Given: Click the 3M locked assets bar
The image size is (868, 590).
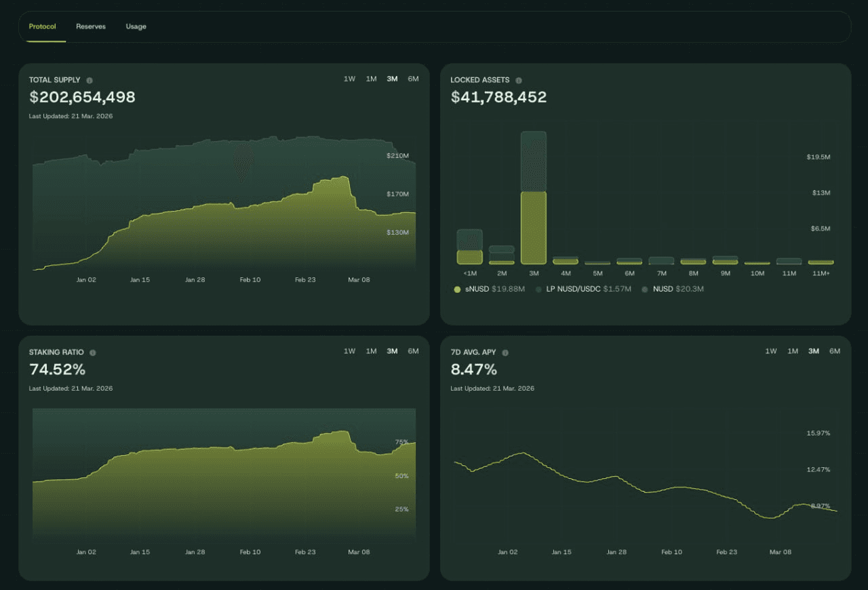Looking at the screenshot, I should point(534,203).
